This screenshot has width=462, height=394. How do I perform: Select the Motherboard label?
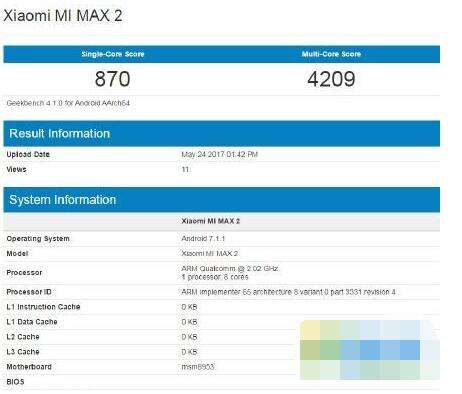coord(29,367)
